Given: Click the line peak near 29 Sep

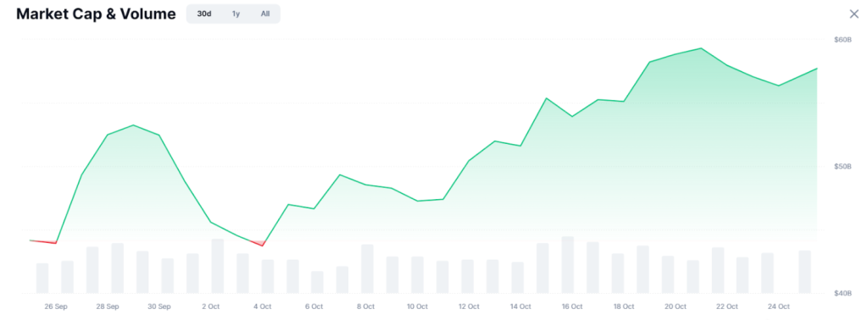Looking at the screenshot, I should pyautogui.click(x=133, y=124).
